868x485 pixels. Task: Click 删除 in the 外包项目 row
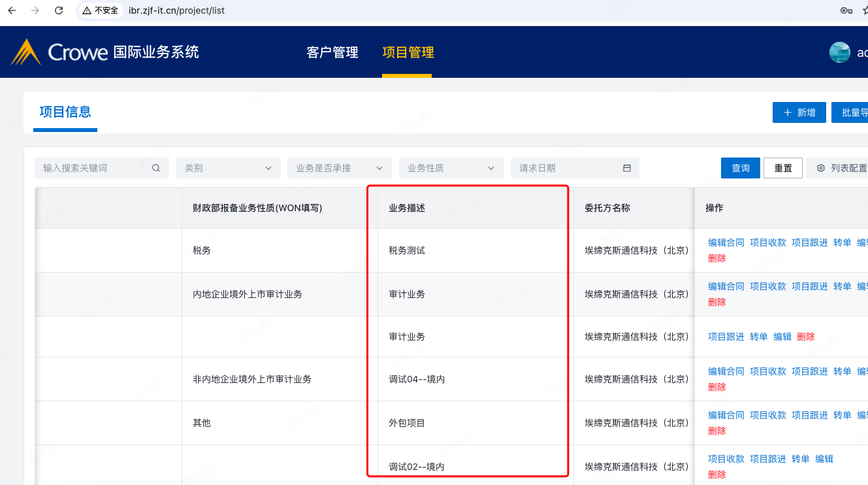[716, 431]
